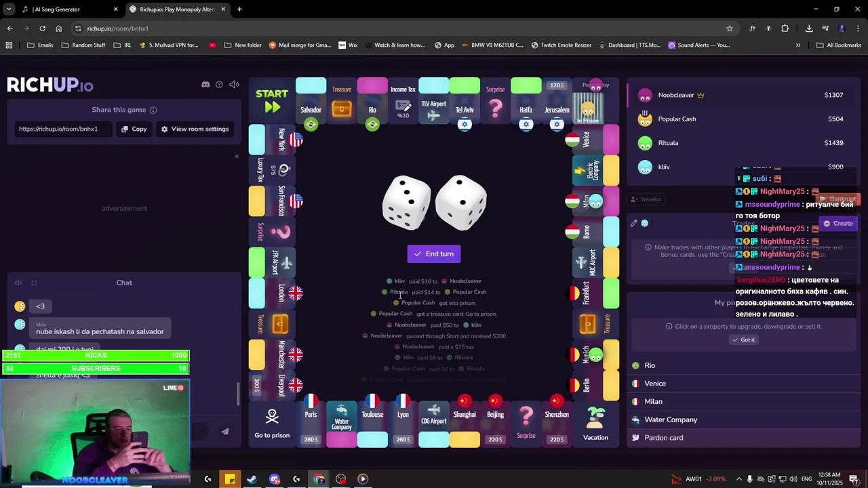The height and width of the screenshot is (488, 868).
Task: Click the End turn button
Action: [x=434, y=253]
